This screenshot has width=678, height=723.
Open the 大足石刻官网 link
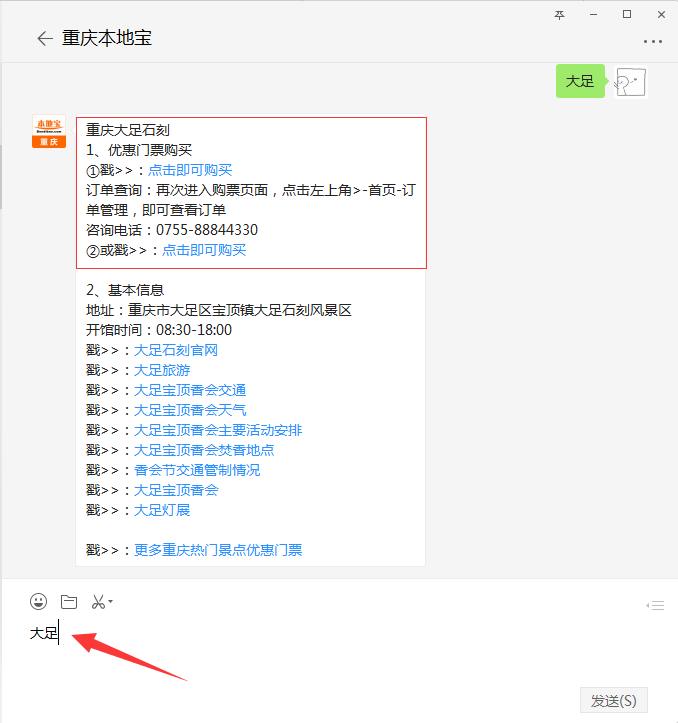click(x=176, y=350)
